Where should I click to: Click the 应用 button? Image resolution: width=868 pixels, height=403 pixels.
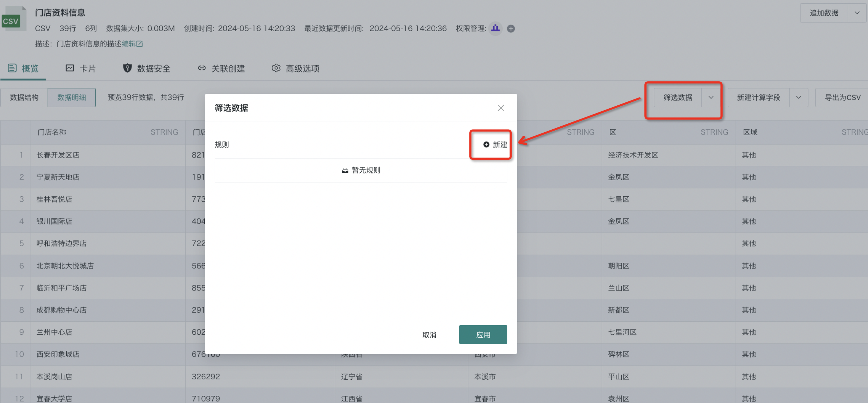coord(483,335)
